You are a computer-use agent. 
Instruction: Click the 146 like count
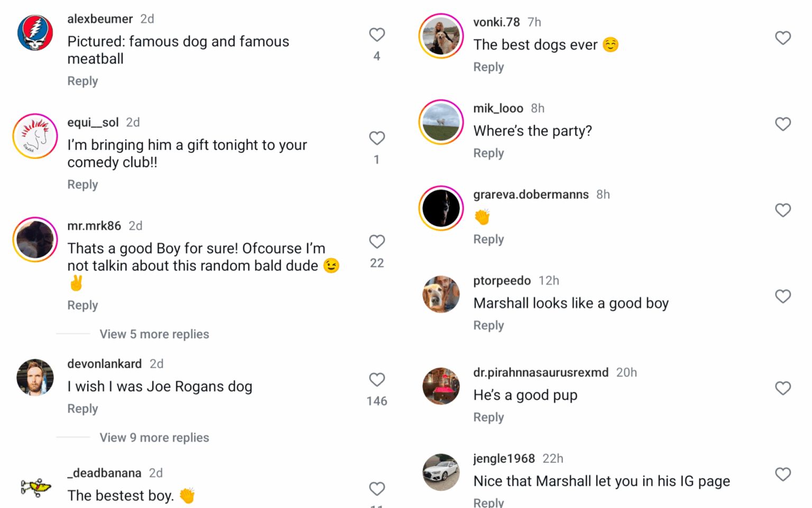point(376,401)
